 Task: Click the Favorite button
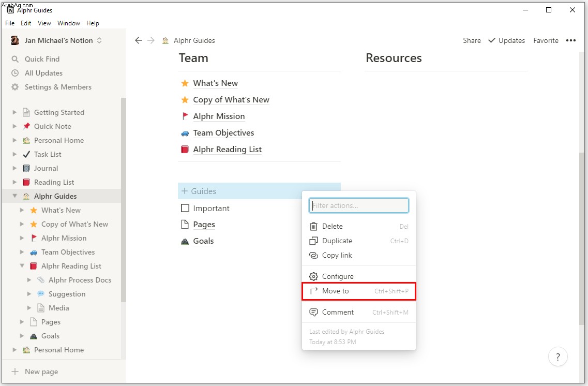tap(546, 40)
